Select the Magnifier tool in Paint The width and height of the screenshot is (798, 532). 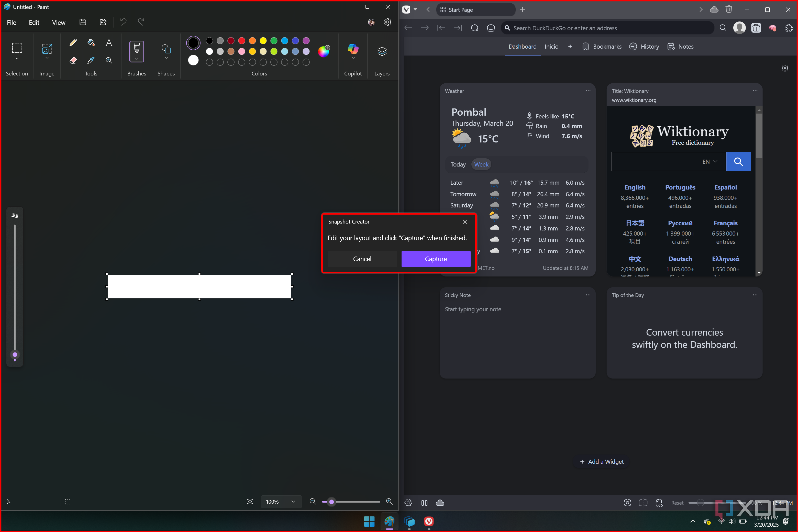tap(109, 60)
